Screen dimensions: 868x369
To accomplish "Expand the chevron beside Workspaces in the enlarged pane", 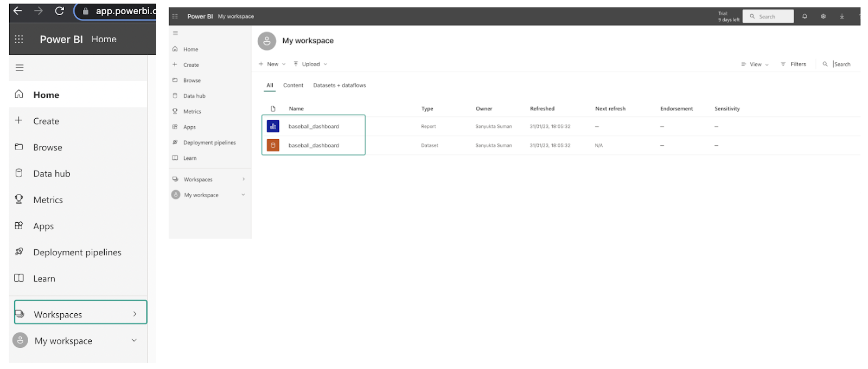I will 135,314.
